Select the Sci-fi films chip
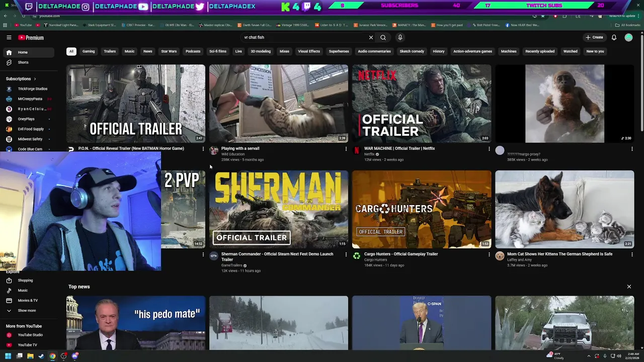This screenshot has height=362, width=644. pyautogui.click(x=218, y=51)
